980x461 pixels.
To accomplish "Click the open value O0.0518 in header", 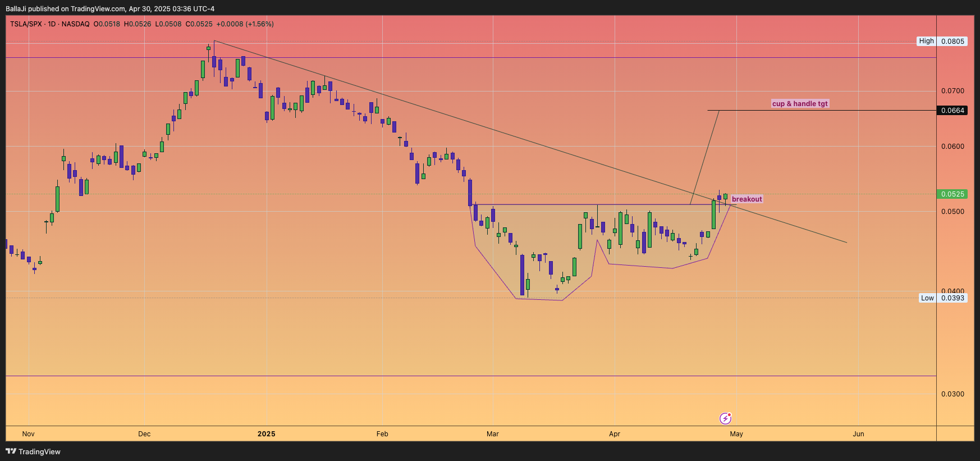I will click(x=107, y=24).
